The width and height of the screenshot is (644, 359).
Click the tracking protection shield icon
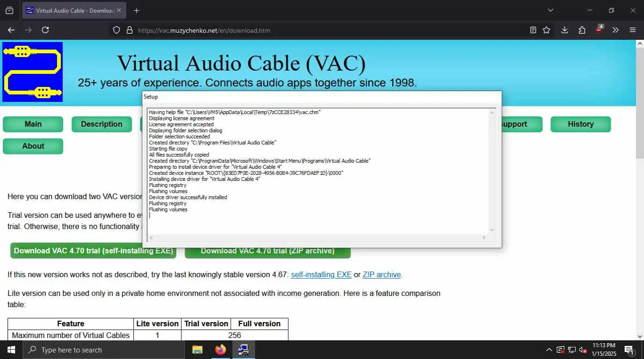coord(117,30)
